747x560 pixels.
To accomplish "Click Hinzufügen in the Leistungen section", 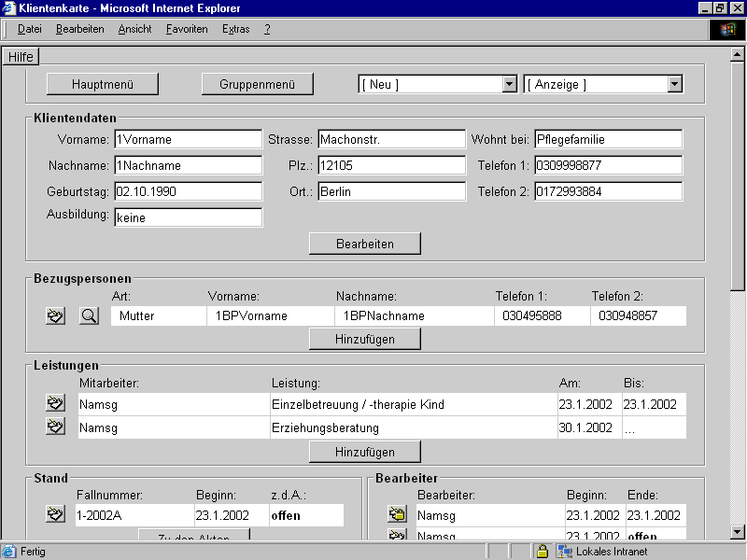I will [x=365, y=452].
